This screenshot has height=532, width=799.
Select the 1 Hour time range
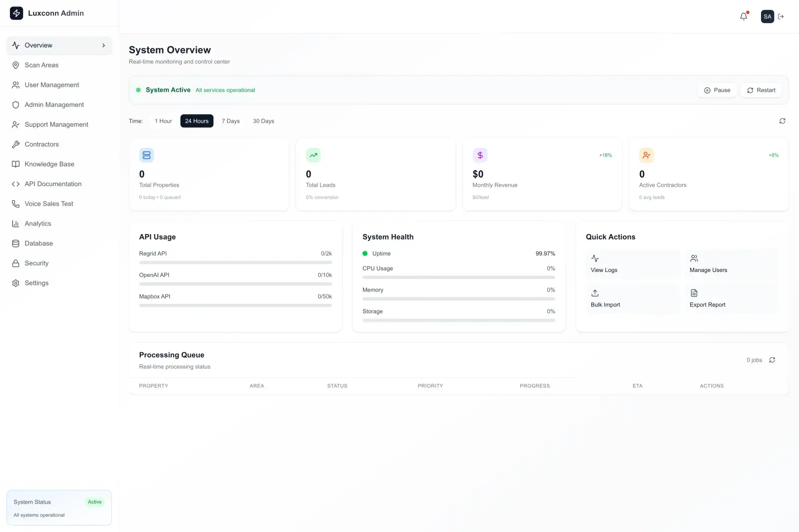pyautogui.click(x=163, y=121)
